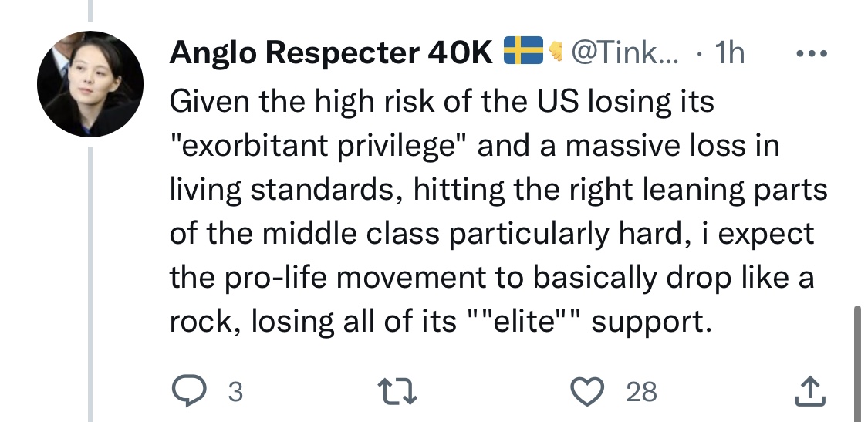Click the Swedish flag emoji in the name
The width and height of the screenshot is (868, 422).
tap(524, 52)
